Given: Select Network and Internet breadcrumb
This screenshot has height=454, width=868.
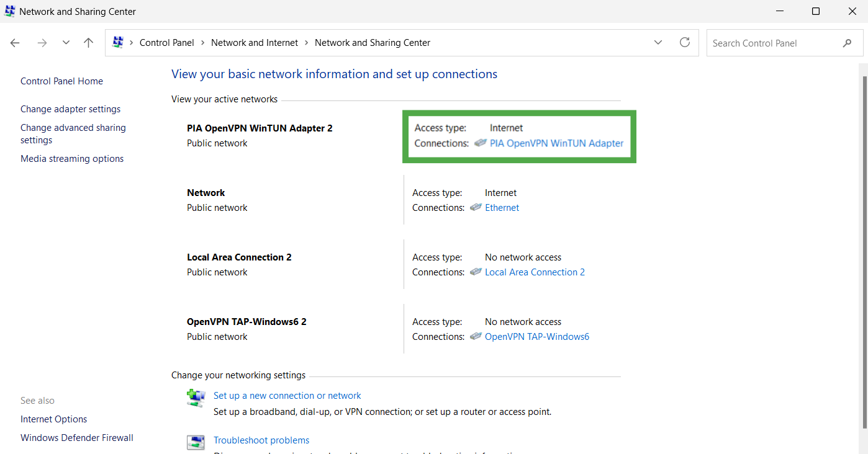Looking at the screenshot, I should tap(255, 43).
